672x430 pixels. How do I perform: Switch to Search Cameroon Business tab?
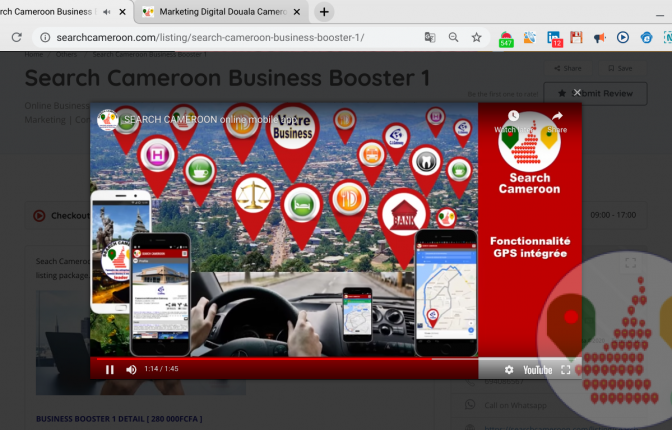click(64, 12)
